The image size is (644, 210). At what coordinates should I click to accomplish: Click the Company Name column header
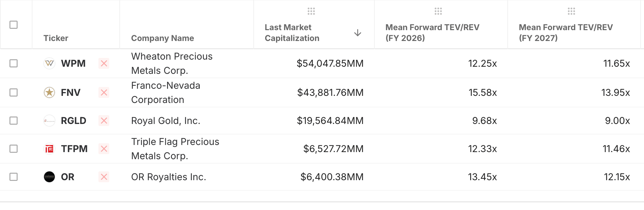[x=162, y=38]
